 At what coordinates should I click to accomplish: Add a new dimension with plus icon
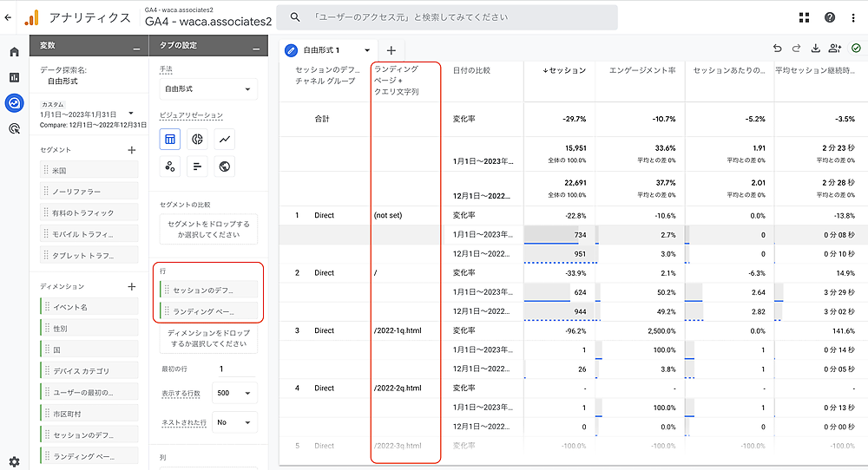132,286
